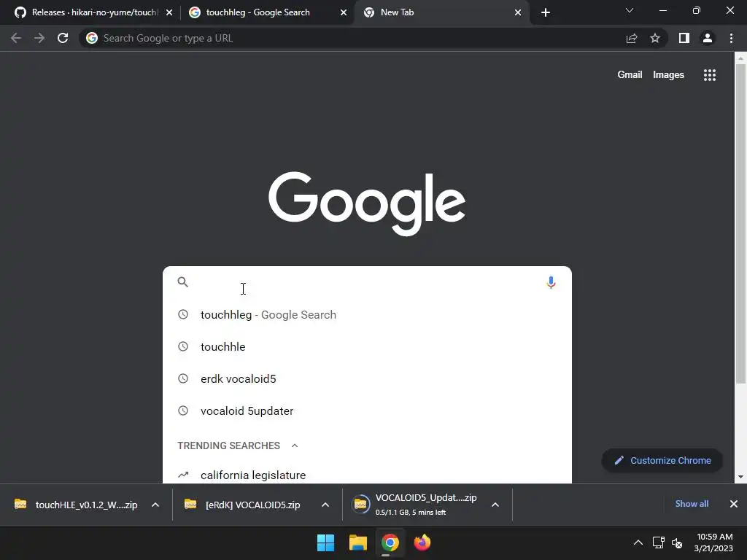Screen dimensions: 747x560
Task: Collapse the Trending Searches section
Action: 295,446
